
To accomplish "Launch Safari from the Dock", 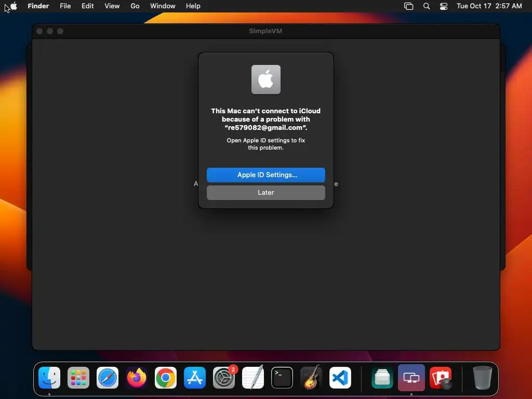I will (108, 378).
